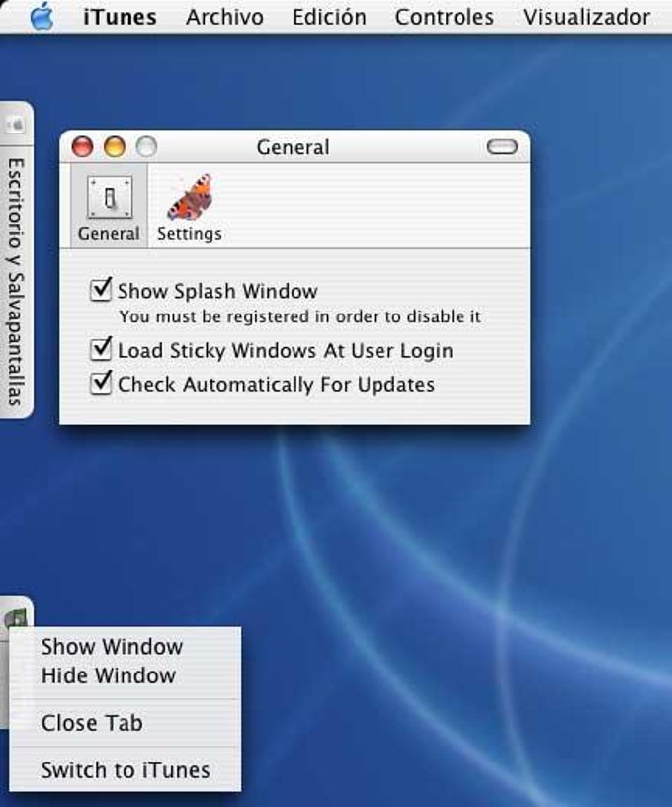Open the Visualizador menu
Image resolution: width=672 pixels, height=807 pixels.
[x=586, y=17]
